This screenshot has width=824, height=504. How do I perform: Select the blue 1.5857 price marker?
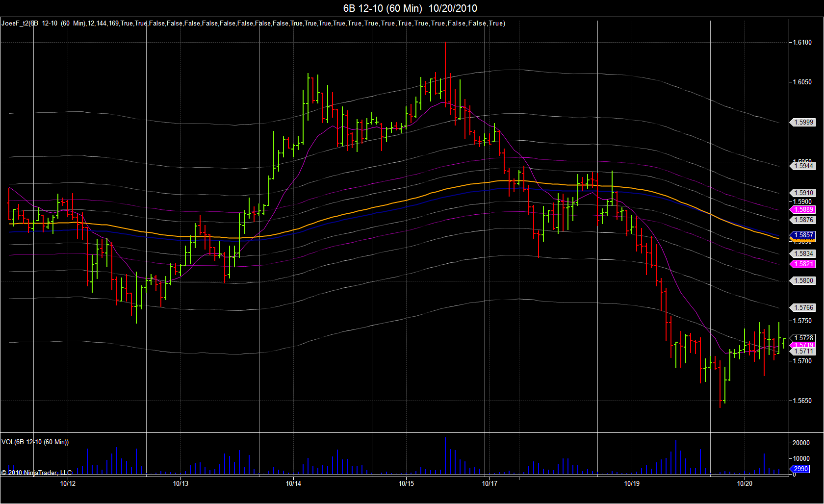[x=803, y=235]
